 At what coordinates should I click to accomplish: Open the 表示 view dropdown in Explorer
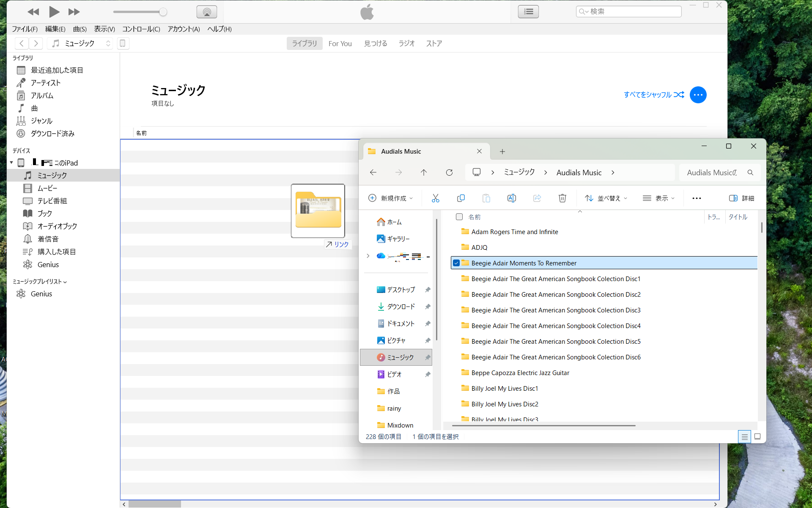[x=658, y=198]
